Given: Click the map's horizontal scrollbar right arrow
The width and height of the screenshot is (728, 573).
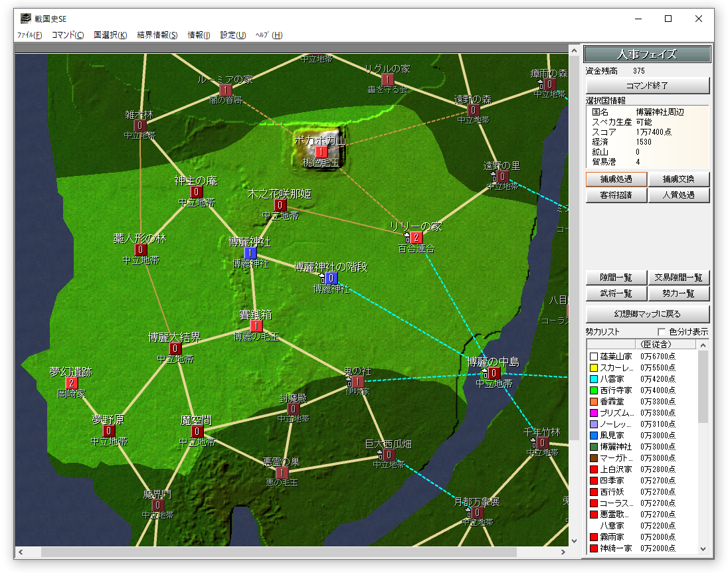Looking at the screenshot, I should tap(564, 552).
